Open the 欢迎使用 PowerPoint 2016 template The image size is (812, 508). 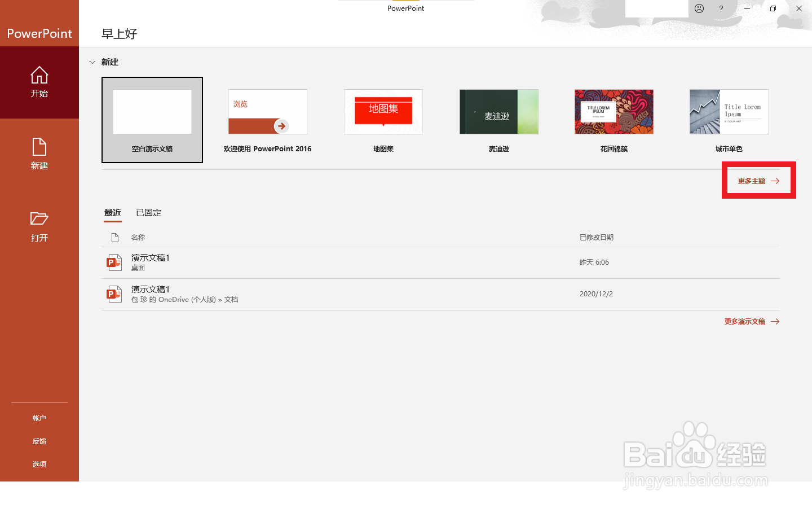point(268,120)
